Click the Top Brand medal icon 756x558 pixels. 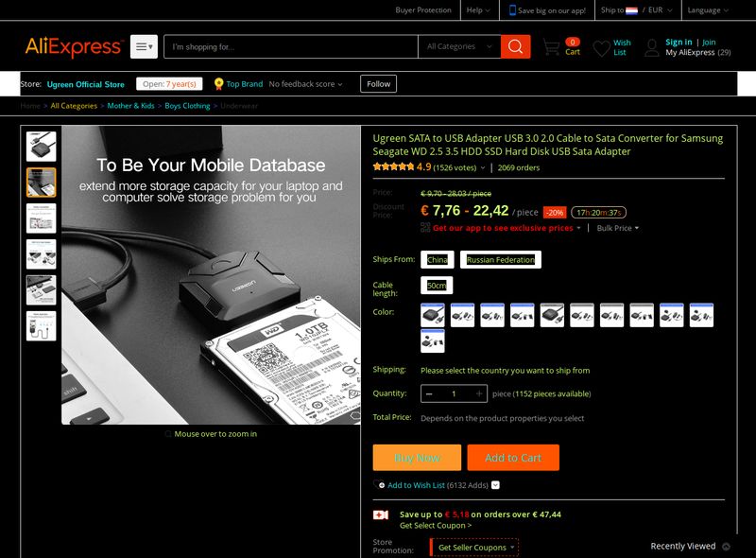click(219, 84)
